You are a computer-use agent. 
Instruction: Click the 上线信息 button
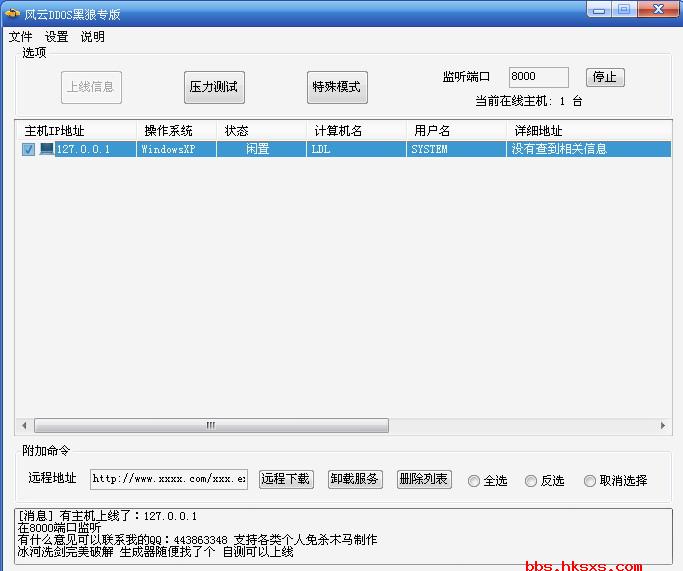click(x=91, y=87)
